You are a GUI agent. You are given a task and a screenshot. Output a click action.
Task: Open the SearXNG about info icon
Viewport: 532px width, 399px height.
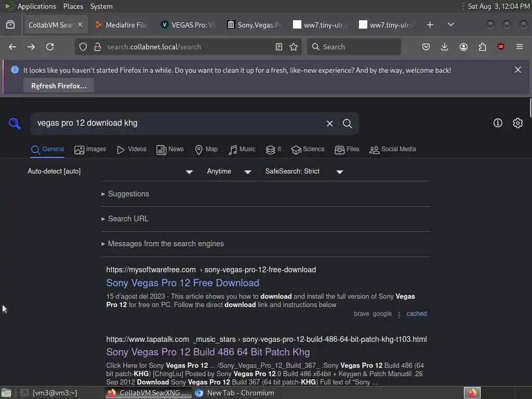[x=498, y=123]
